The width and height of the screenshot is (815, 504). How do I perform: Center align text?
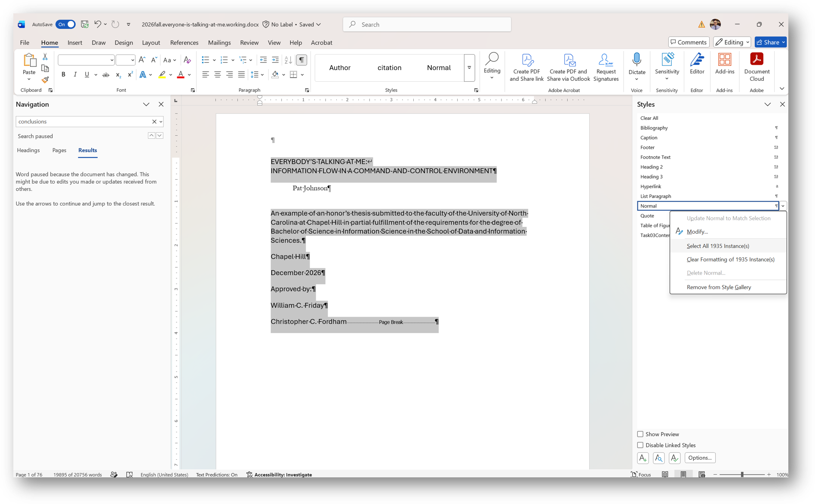[x=218, y=75]
